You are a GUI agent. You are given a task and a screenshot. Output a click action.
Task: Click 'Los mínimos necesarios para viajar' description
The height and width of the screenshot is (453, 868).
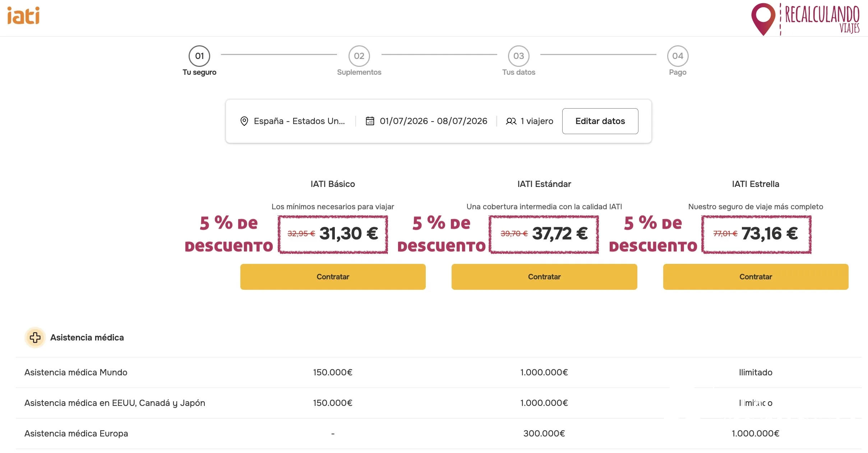tap(333, 207)
